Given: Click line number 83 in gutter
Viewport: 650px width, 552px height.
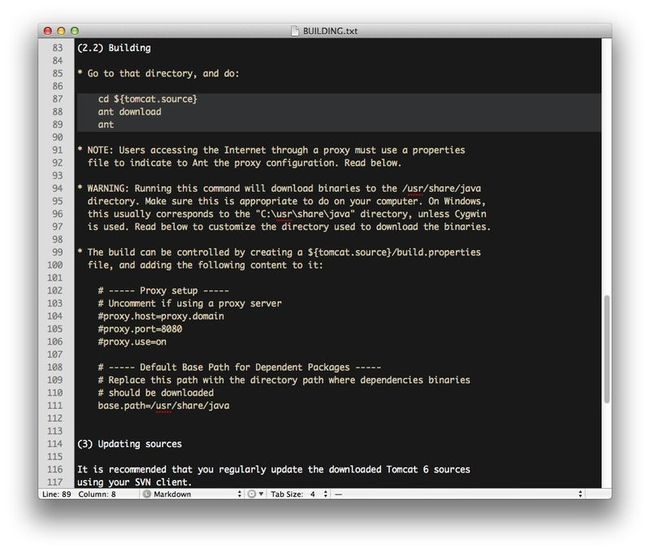Looking at the screenshot, I should pos(58,48).
